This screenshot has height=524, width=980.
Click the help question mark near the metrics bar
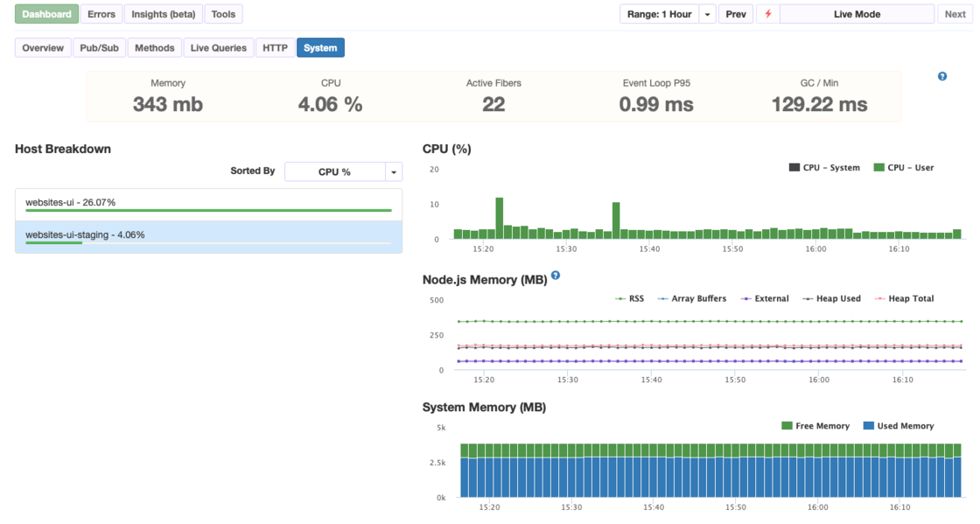942,76
